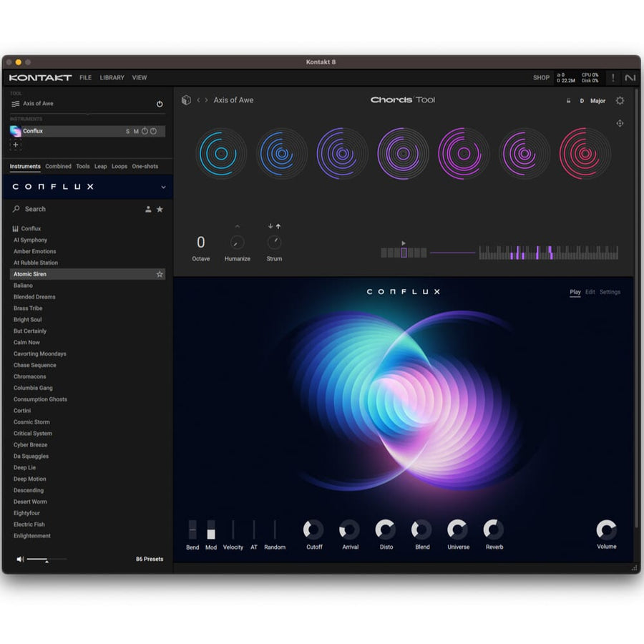The width and height of the screenshot is (644, 644).
Task: Switch to the Leap browser tab
Action: pyautogui.click(x=101, y=166)
